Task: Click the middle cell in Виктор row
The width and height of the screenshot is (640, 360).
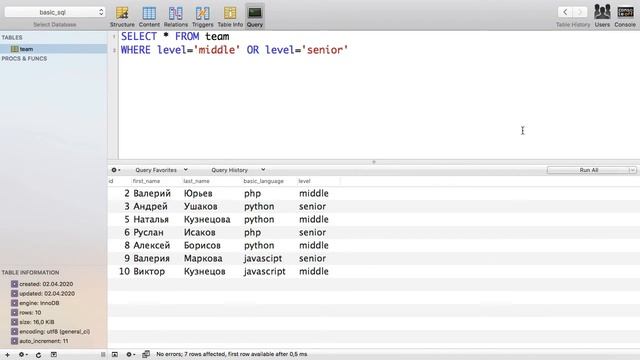Action: (x=313, y=272)
